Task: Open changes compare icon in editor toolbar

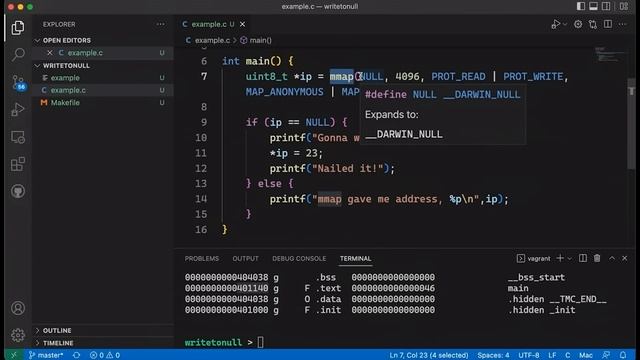Action: pyautogui.click(x=593, y=24)
